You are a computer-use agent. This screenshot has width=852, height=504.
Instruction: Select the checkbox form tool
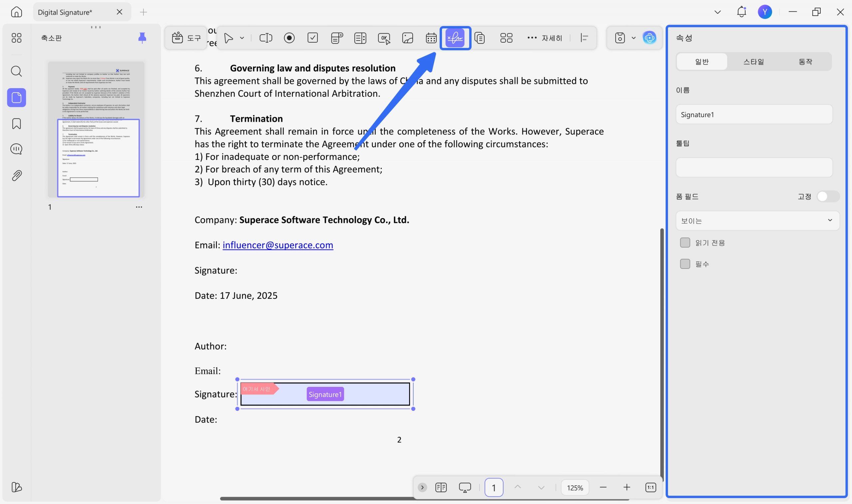coord(313,38)
